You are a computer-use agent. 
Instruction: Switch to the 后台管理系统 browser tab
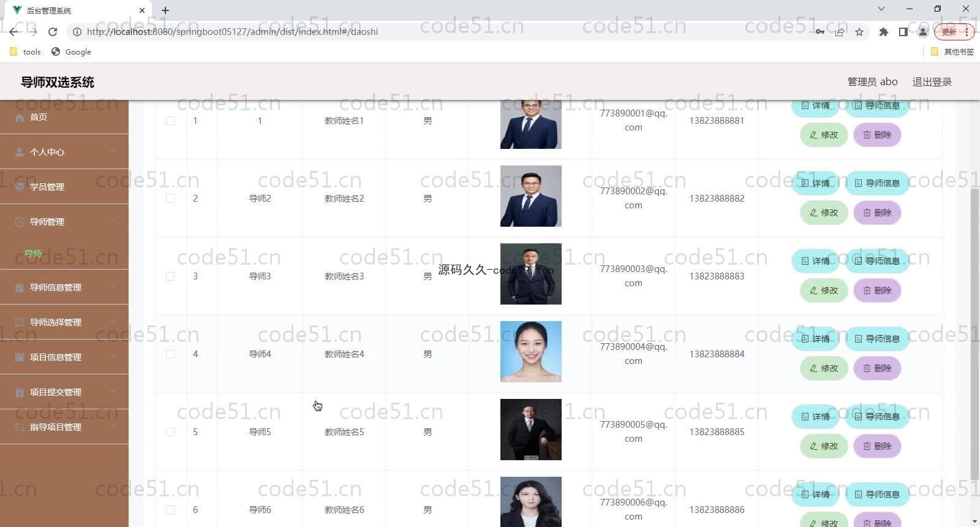tap(78, 10)
